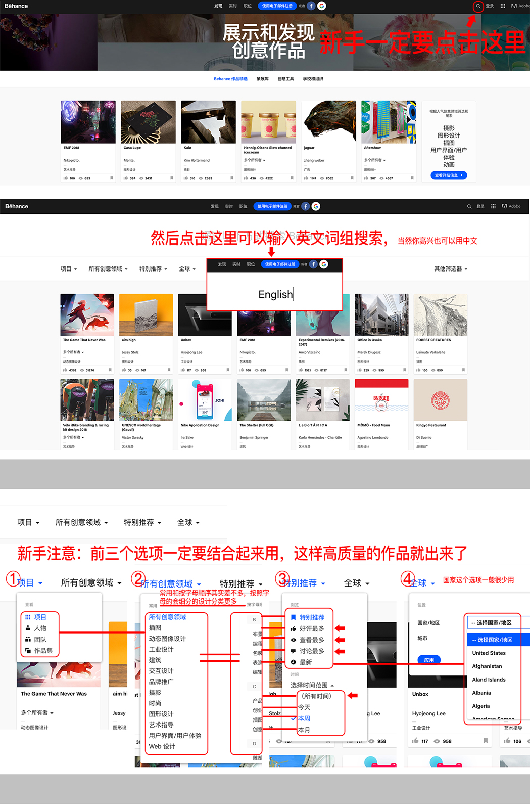Expand 多个所有者 on the Hennig-Olsens card
The image size is (530, 812).
click(255, 160)
